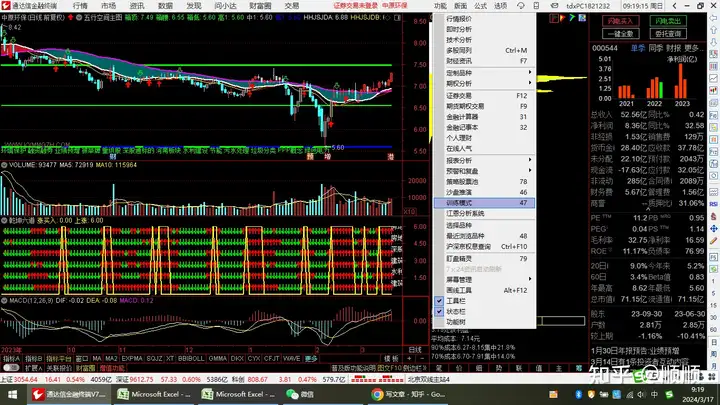The image size is (720, 405).
Task: Click the + zoom button at chart bottom
Action: pyautogui.click(x=409, y=358)
